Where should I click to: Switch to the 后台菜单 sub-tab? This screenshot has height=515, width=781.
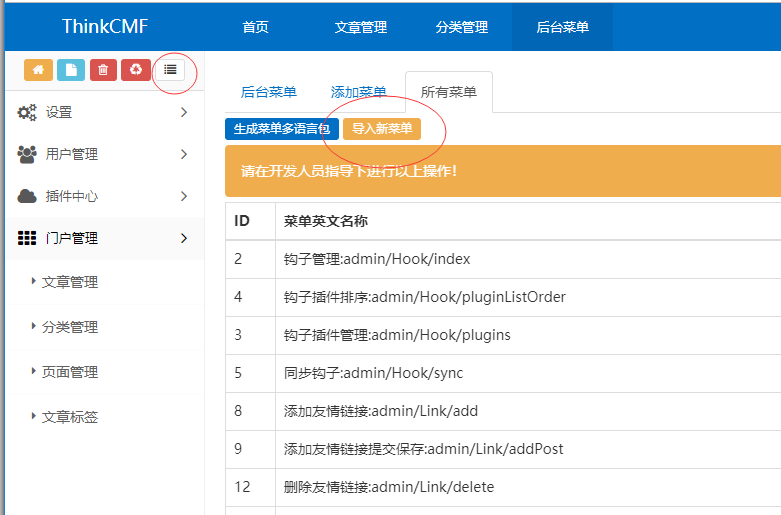point(268,92)
